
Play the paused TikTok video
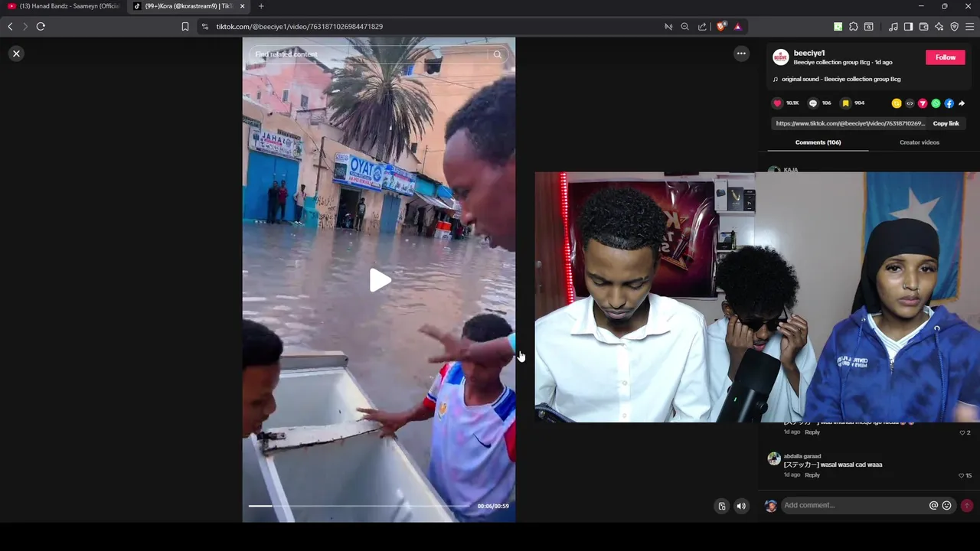tap(380, 280)
